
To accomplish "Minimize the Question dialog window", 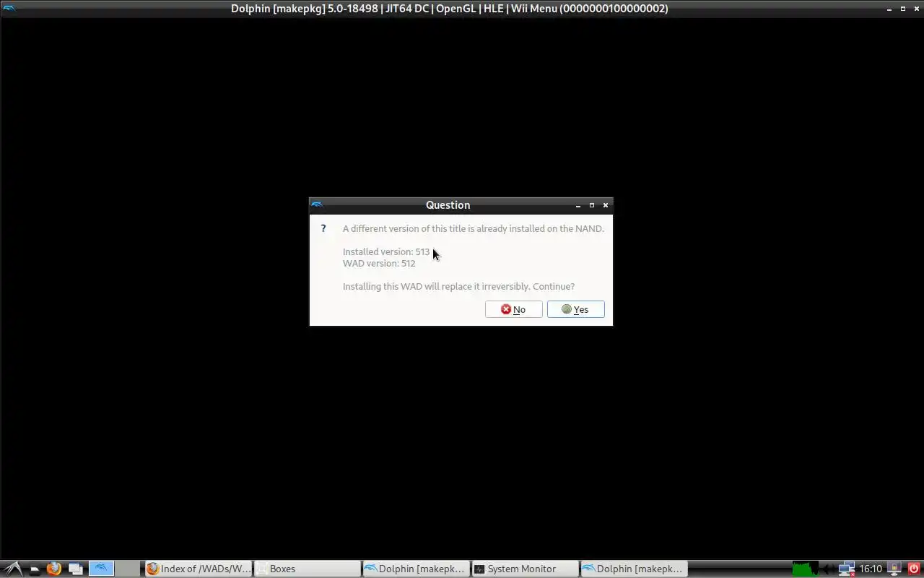I will pyautogui.click(x=578, y=205).
